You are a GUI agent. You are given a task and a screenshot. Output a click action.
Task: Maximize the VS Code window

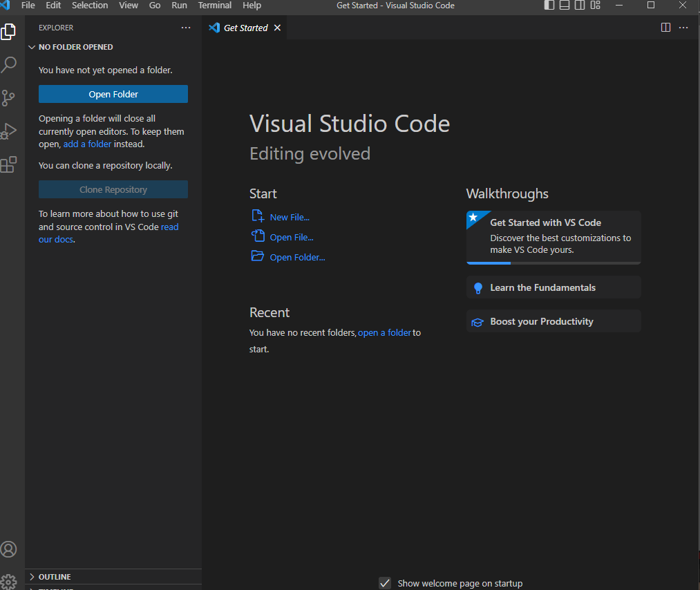[651, 6]
